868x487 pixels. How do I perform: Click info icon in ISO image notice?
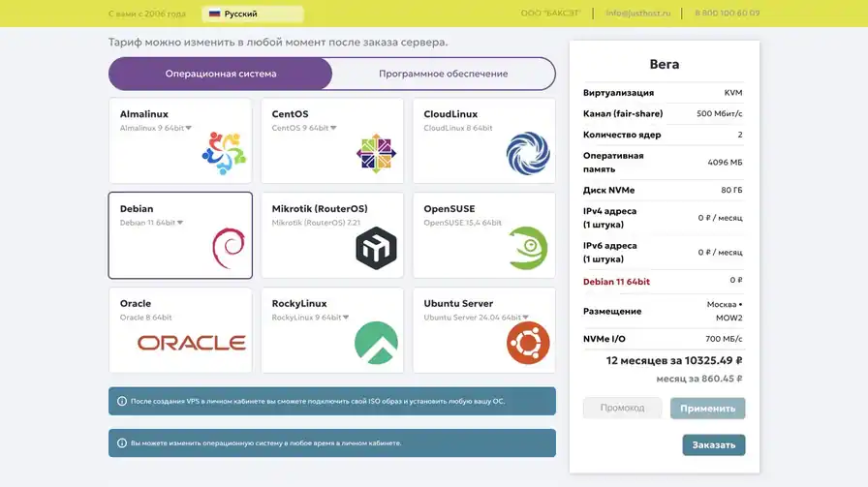click(x=122, y=401)
